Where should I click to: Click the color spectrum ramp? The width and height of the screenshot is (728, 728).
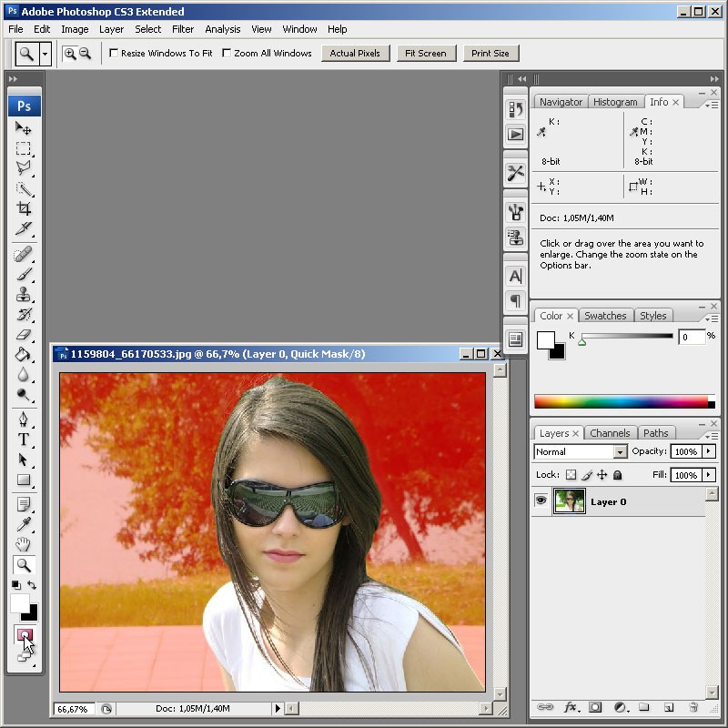pos(624,402)
